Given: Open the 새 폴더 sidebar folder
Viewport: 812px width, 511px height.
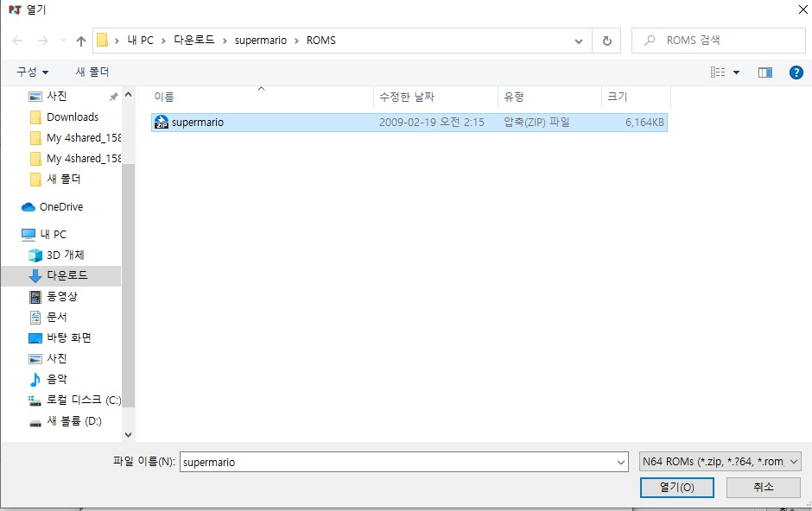Looking at the screenshot, I should click(63, 179).
